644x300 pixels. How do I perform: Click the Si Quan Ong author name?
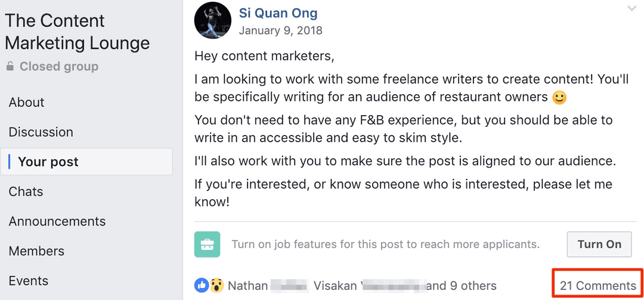pyautogui.click(x=278, y=13)
